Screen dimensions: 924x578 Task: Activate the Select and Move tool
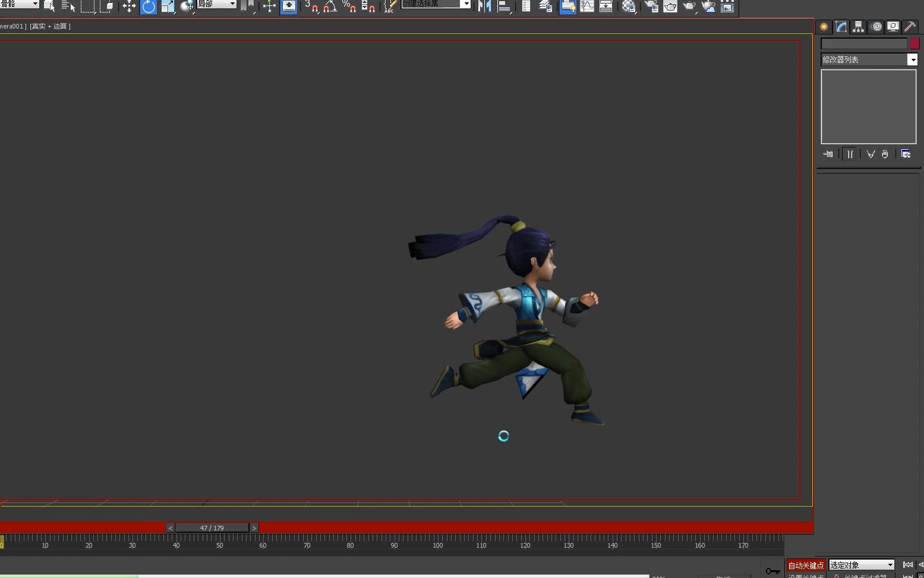pos(128,7)
